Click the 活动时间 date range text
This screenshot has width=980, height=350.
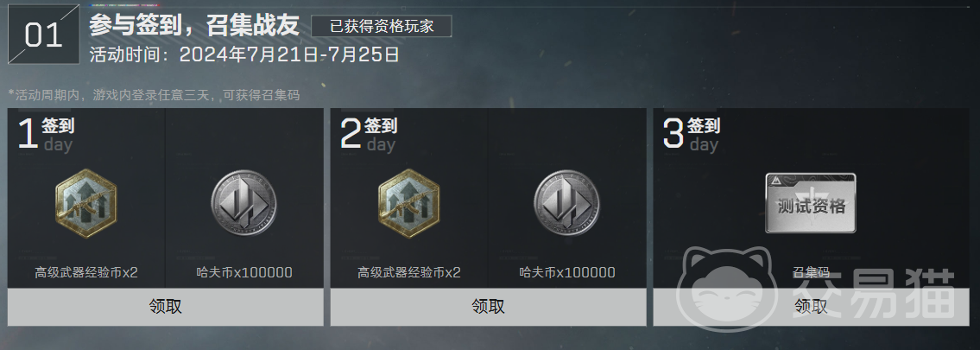(244, 54)
